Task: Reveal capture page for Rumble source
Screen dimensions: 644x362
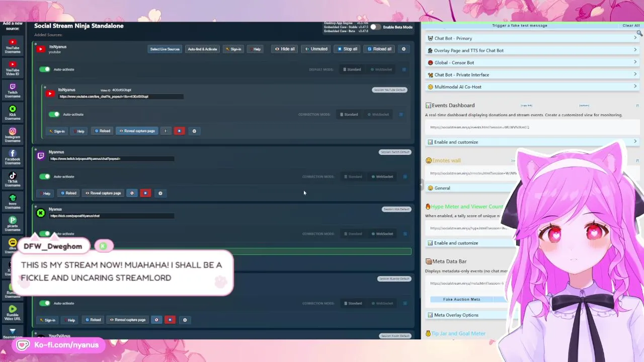Action: 128,320
